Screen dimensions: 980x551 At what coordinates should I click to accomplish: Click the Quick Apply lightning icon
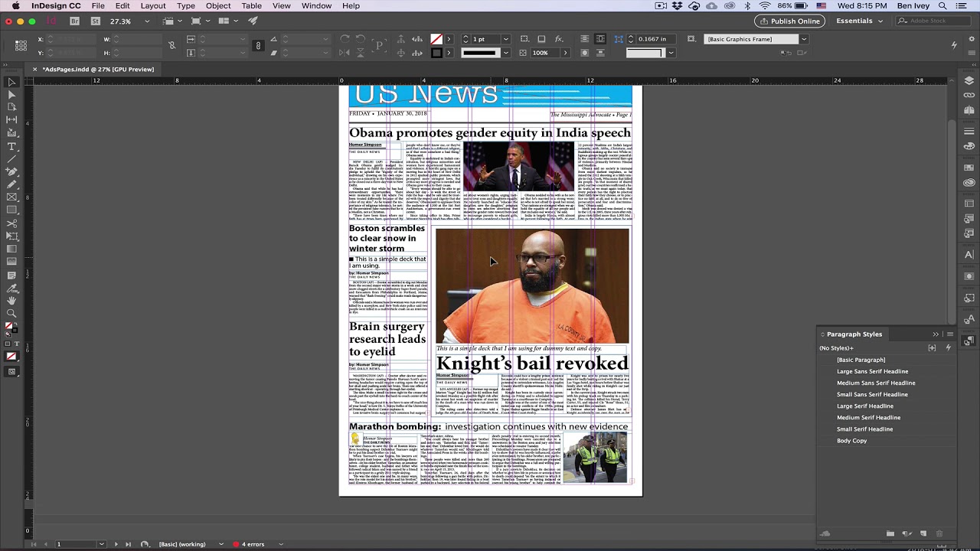tap(954, 45)
